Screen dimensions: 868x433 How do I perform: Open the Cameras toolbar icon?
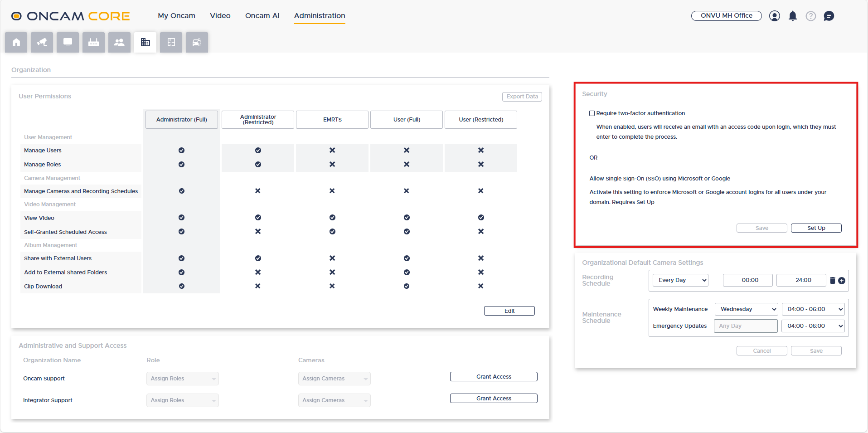42,43
